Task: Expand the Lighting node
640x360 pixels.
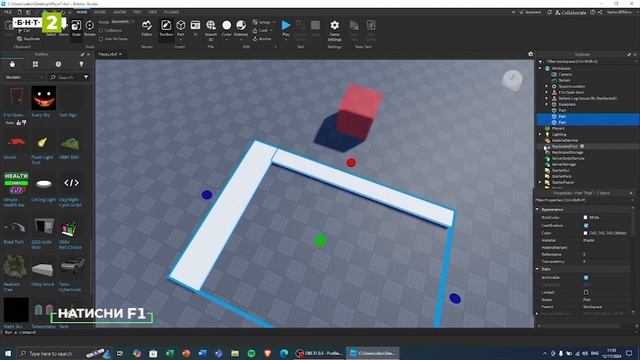Action: click(x=540, y=134)
